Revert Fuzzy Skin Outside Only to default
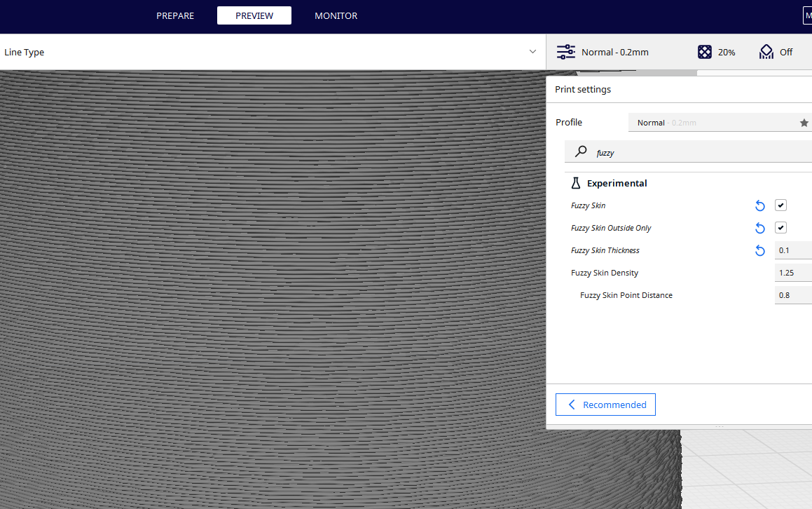 click(759, 228)
